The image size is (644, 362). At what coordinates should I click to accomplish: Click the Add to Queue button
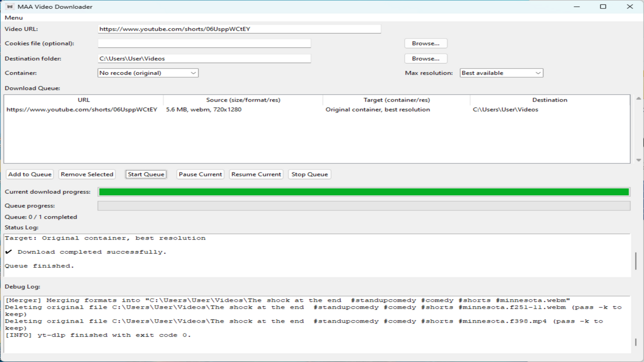30,174
